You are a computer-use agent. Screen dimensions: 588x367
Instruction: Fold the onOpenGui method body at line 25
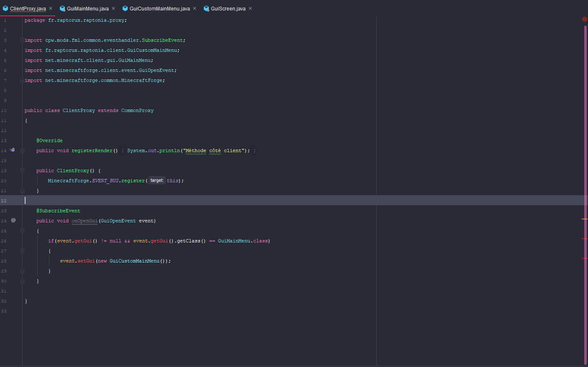click(22, 231)
